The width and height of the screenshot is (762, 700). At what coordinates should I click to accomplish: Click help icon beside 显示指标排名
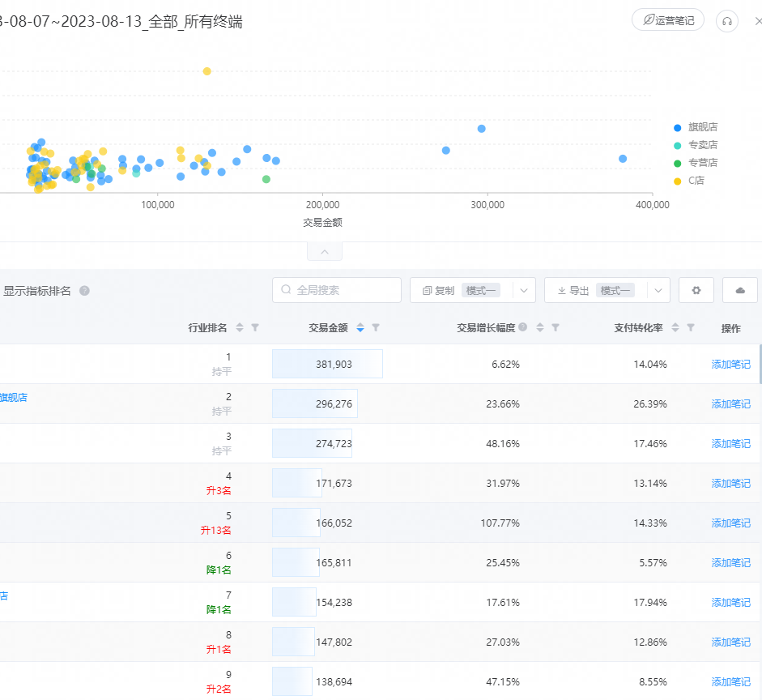point(84,291)
